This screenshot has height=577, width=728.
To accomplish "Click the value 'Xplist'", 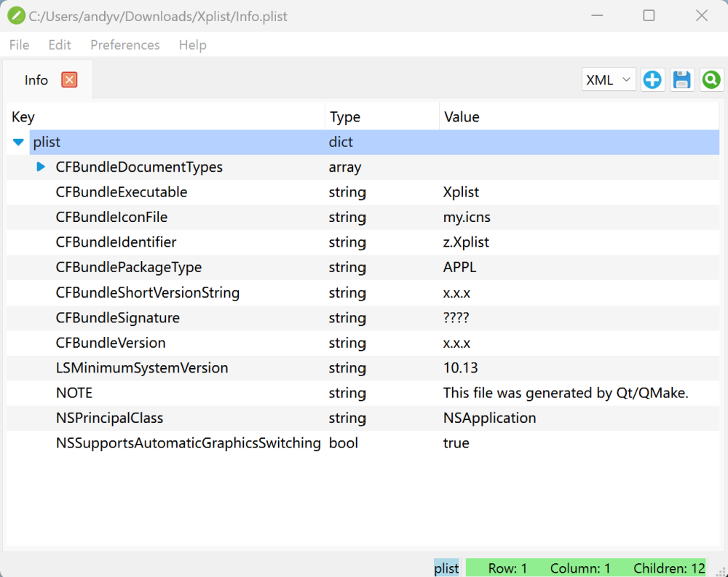I will pos(461,192).
